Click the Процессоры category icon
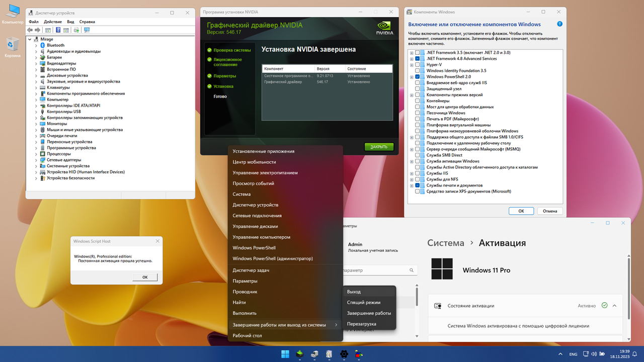This screenshot has width=644, height=362. [x=43, y=154]
